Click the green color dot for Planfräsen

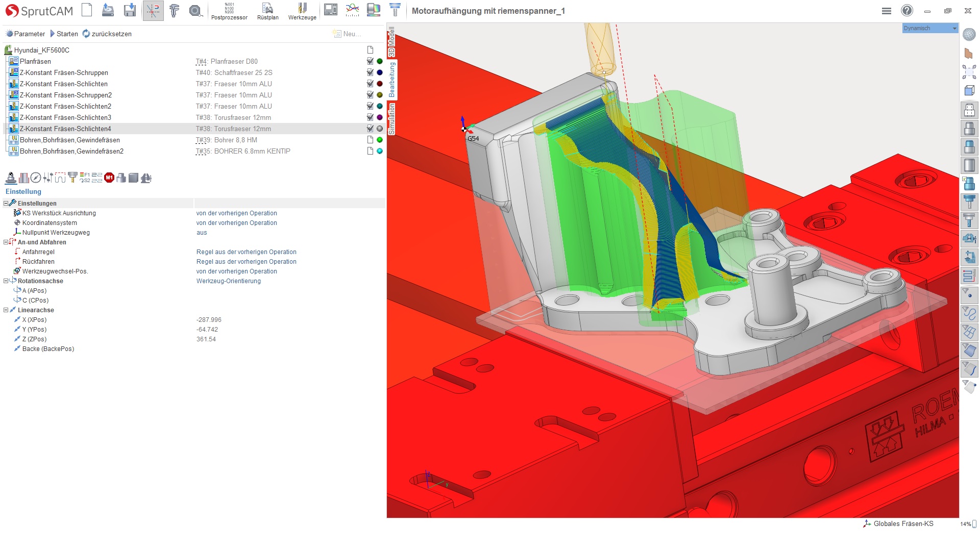click(x=380, y=61)
